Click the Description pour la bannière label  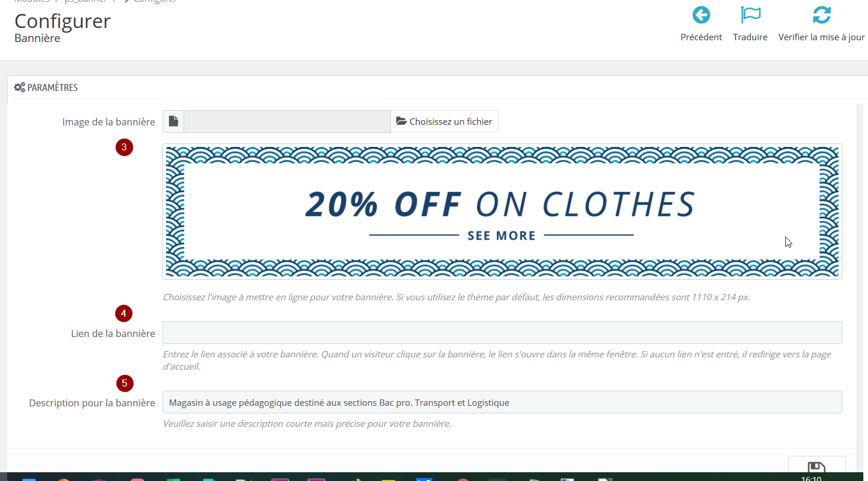click(92, 403)
